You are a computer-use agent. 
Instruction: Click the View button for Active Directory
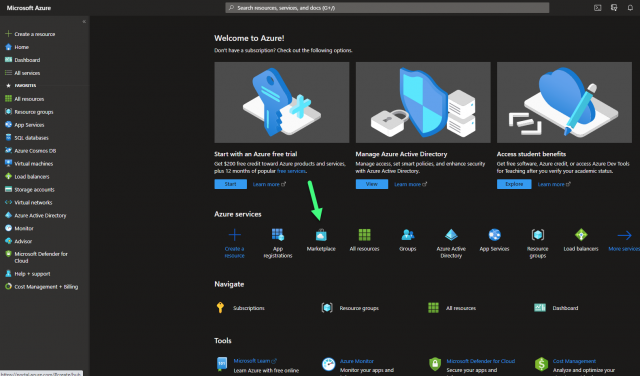(372, 184)
